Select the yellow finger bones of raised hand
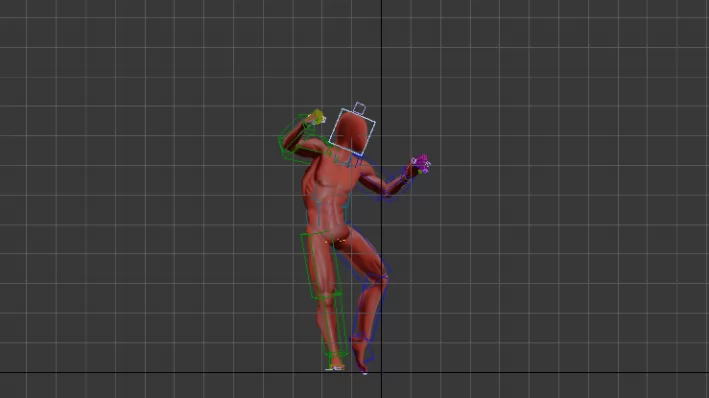 317,117
